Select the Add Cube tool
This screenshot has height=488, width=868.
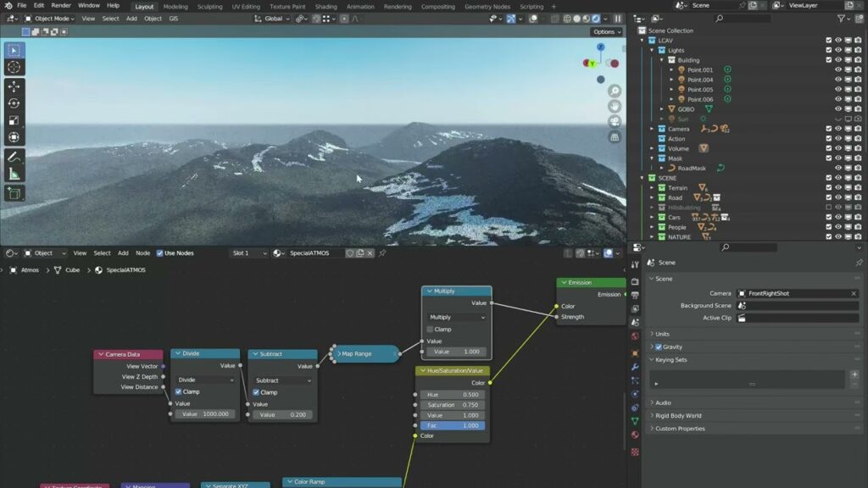pos(14,194)
